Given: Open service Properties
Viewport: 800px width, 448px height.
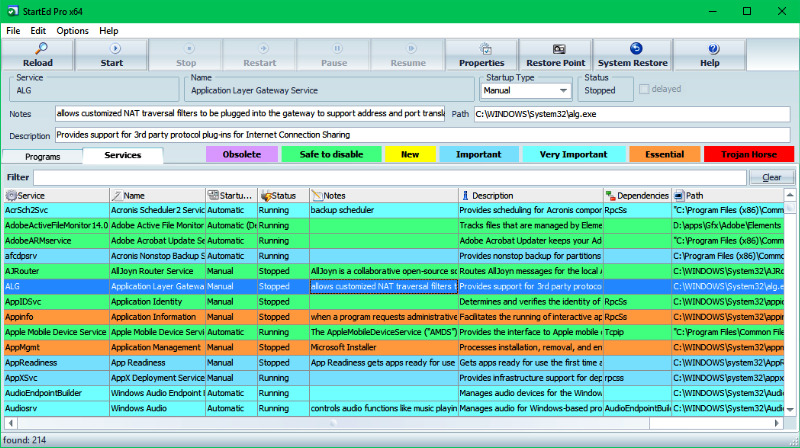Looking at the screenshot, I should tap(481, 55).
